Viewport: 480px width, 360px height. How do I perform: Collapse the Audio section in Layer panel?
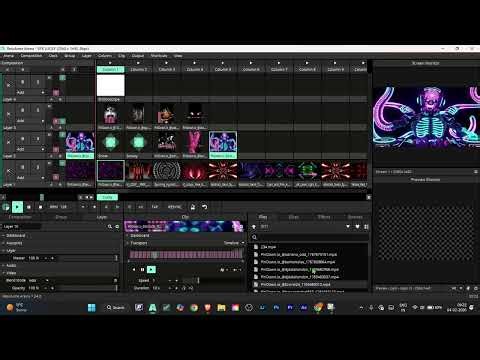pyautogui.click(x=11, y=265)
